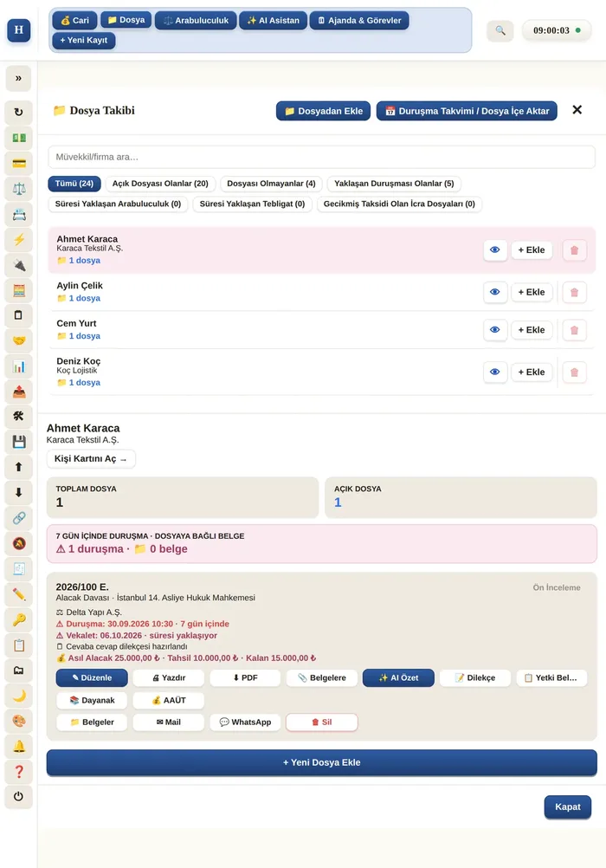Click the Müvekkil/firma ara search field
The width and height of the screenshot is (606, 868).
coord(321,157)
